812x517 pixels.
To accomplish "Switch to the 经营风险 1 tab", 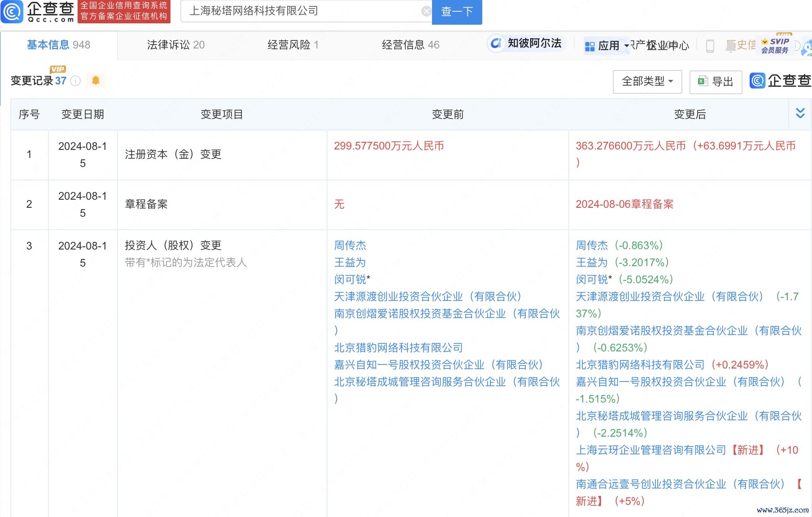I will click(293, 45).
